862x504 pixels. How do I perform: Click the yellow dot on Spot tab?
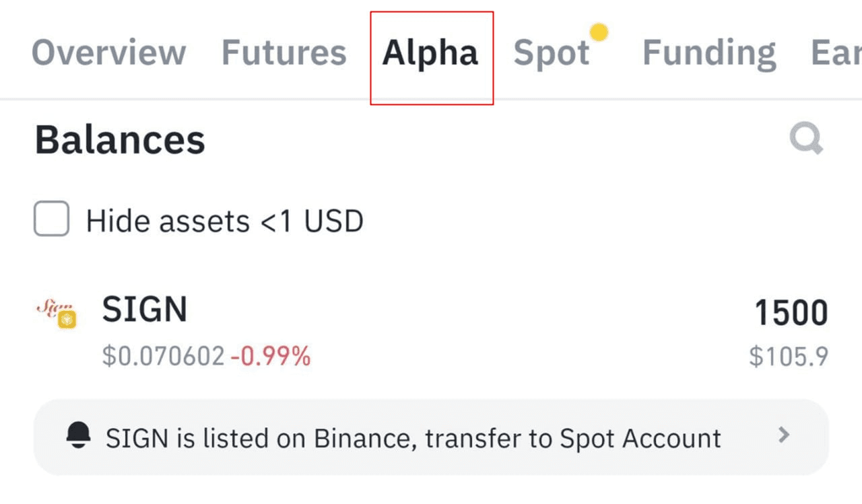(599, 32)
